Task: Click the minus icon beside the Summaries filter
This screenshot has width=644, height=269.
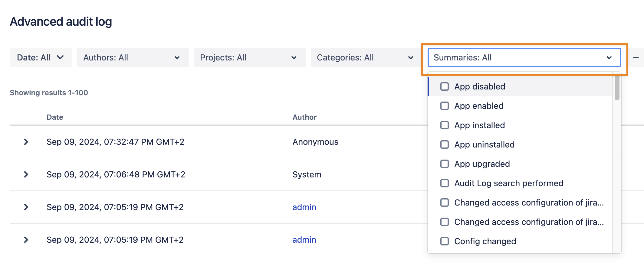Action: coord(636,57)
